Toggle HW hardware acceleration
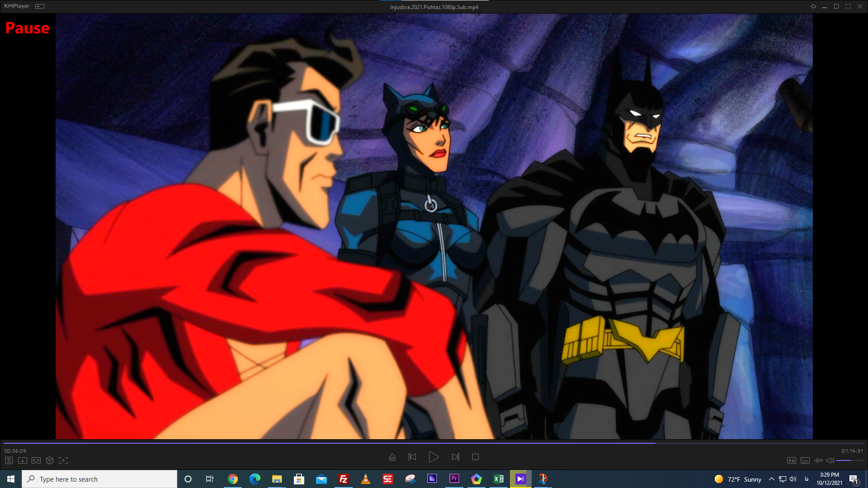Viewport: 868px width, 488px height. click(x=791, y=460)
